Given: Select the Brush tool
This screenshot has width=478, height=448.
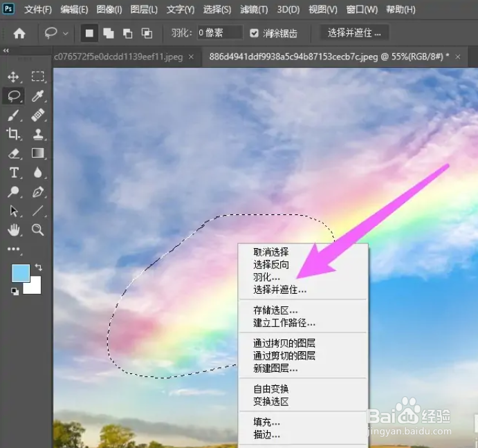Looking at the screenshot, I should pos(13,115).
